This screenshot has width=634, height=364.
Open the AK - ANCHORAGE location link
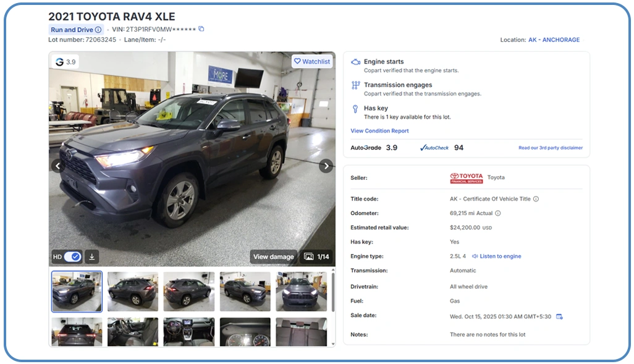pyautogui.click(x=554, y=40)
